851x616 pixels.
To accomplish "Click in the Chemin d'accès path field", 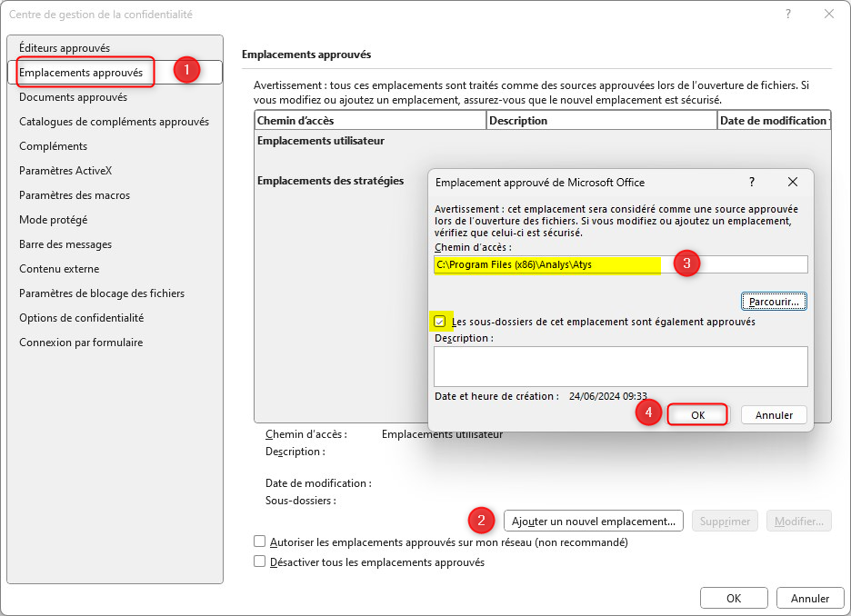I will point(620,264).
